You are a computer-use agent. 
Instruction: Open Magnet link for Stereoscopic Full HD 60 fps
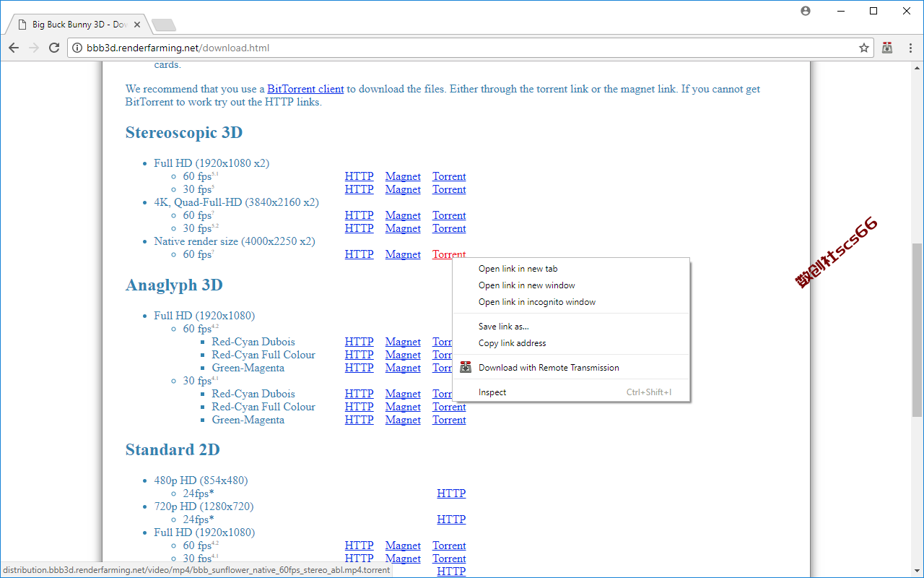coord(403,176)
